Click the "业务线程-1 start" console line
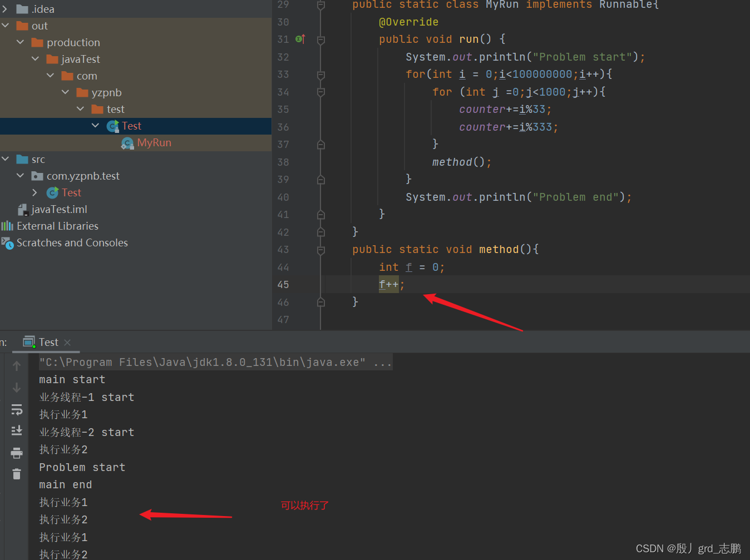This screenshot has width=750, height=560. 86,397
